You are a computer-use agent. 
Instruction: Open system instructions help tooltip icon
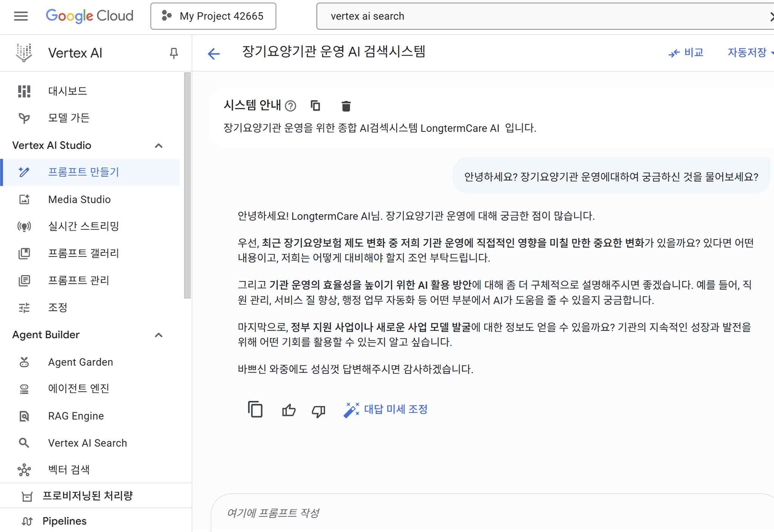point(290,106)
